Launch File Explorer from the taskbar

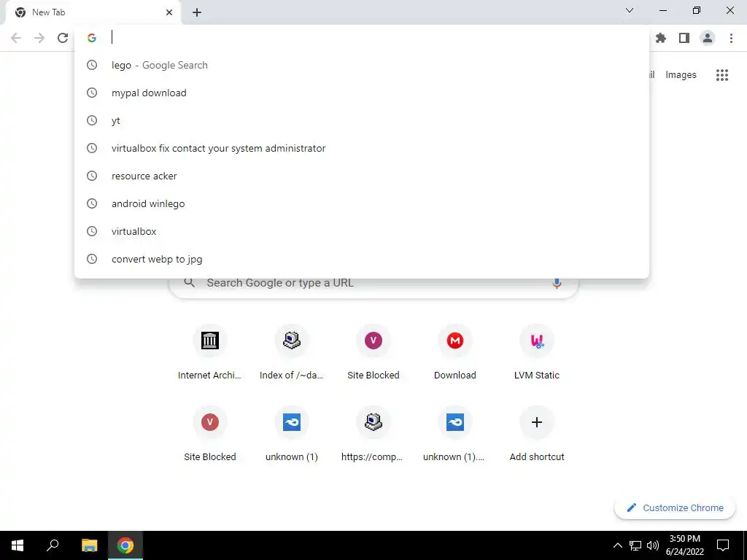coord(89,545)
